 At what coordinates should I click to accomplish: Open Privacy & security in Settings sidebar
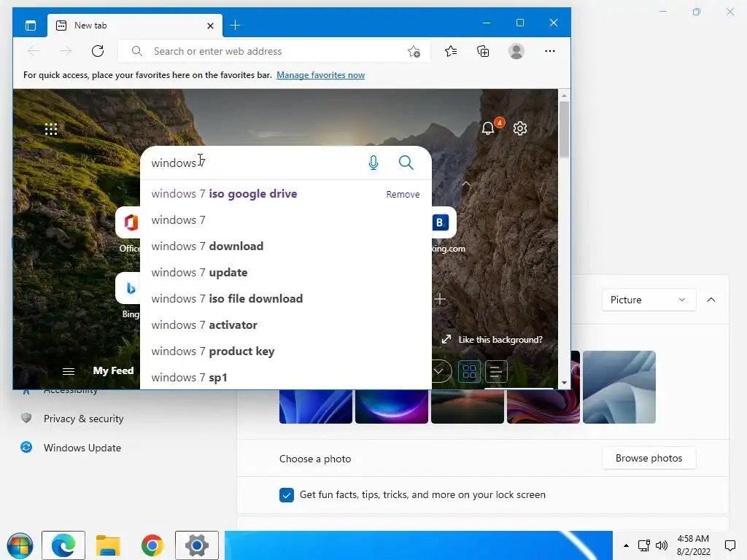[x=83, y=419]
